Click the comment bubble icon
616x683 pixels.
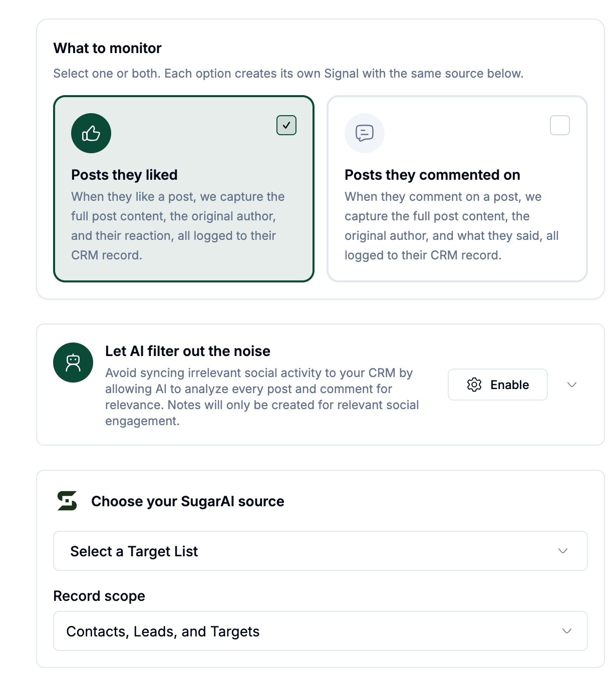pos(365,133)
